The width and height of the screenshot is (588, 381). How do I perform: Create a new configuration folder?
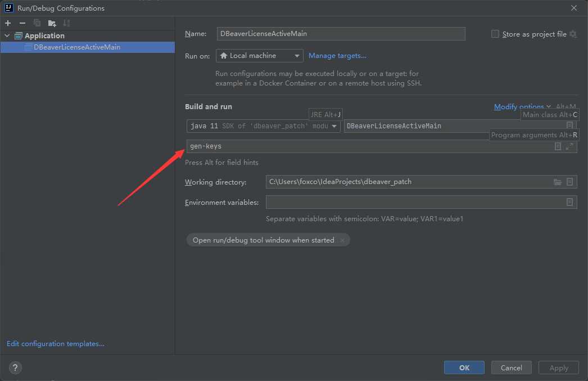pyautogui.click(x=52, y=23)
